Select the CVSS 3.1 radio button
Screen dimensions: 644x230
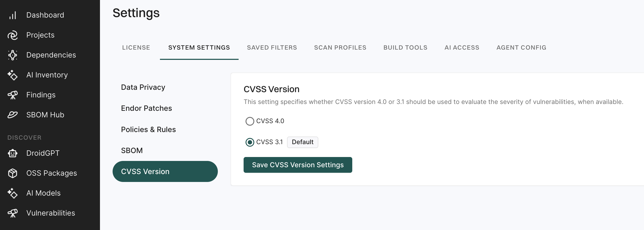pos(250,142)
